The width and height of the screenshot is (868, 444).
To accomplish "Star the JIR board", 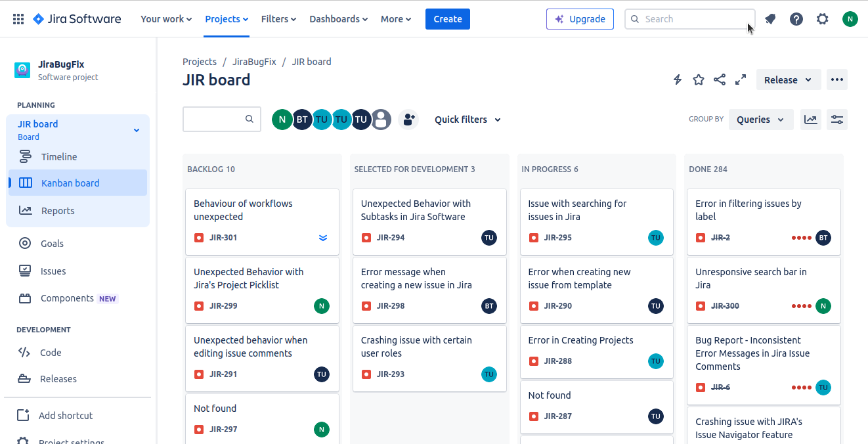I will [x=699, y=79].
